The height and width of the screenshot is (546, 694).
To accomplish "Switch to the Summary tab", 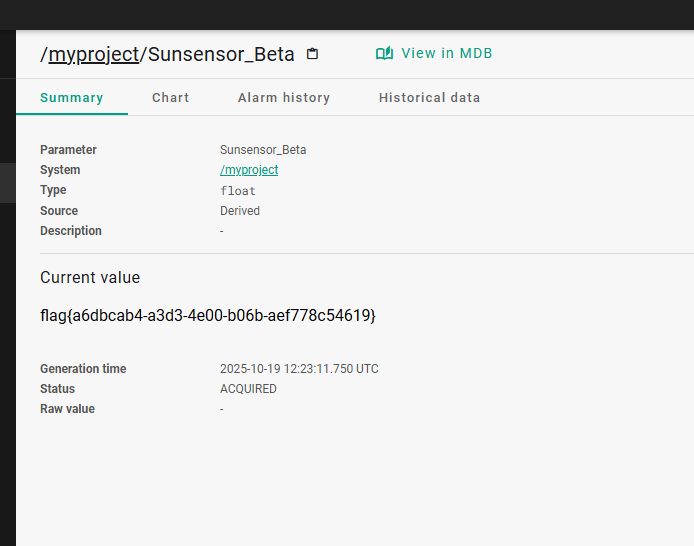I will [x=72, y=98].
